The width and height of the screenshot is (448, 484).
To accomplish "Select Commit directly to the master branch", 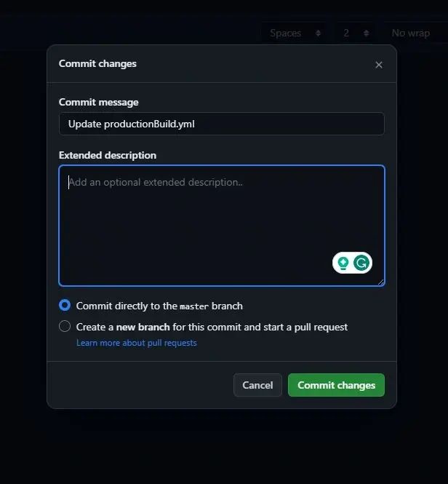I will (65, 305).
